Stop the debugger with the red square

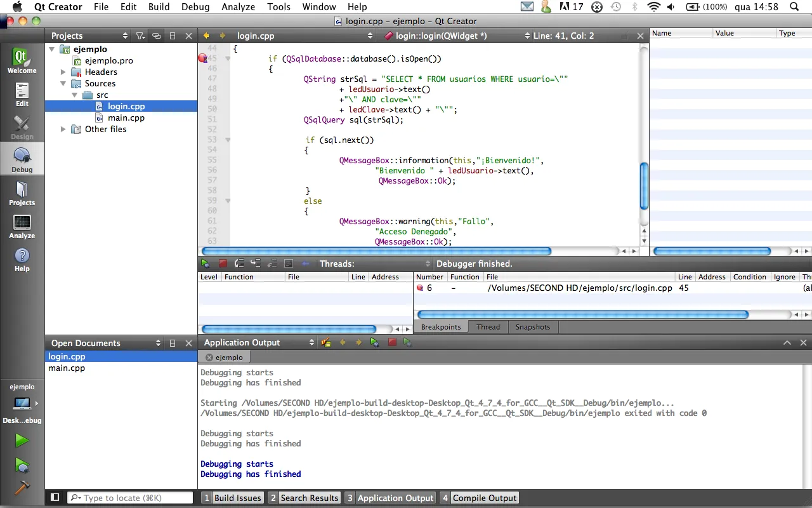(x=223, y=264)
